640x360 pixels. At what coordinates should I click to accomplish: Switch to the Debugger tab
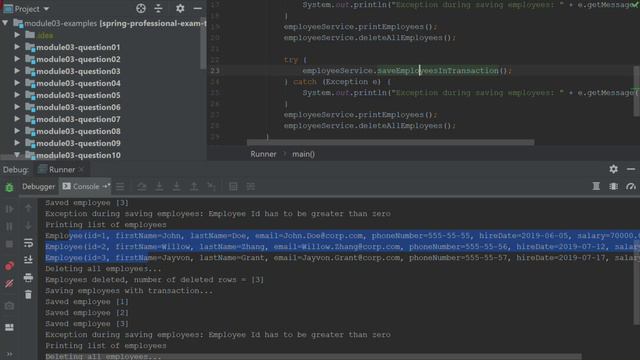point(38,187)
